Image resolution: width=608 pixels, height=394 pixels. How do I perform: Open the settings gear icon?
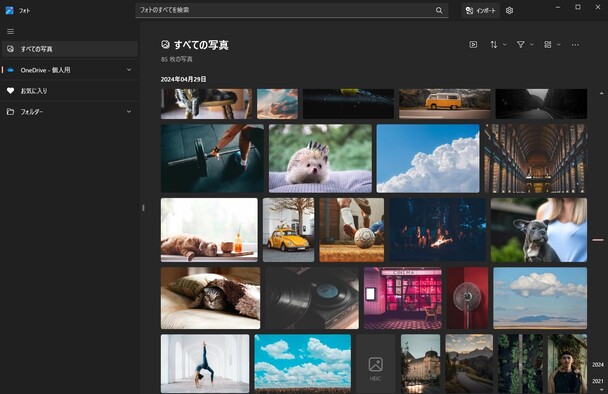point(510,10)
